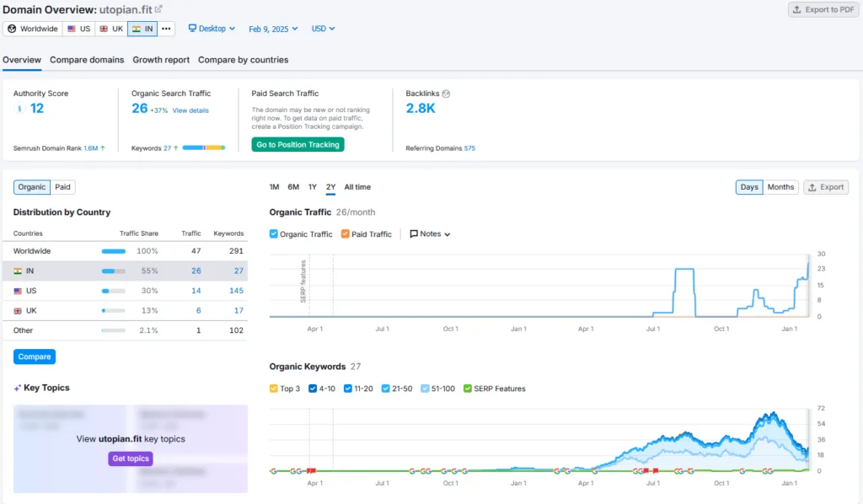Expand the Notes dropdown
Viewport: 863px width, 504px height.
pyautogui.click(x=430, y=233)
